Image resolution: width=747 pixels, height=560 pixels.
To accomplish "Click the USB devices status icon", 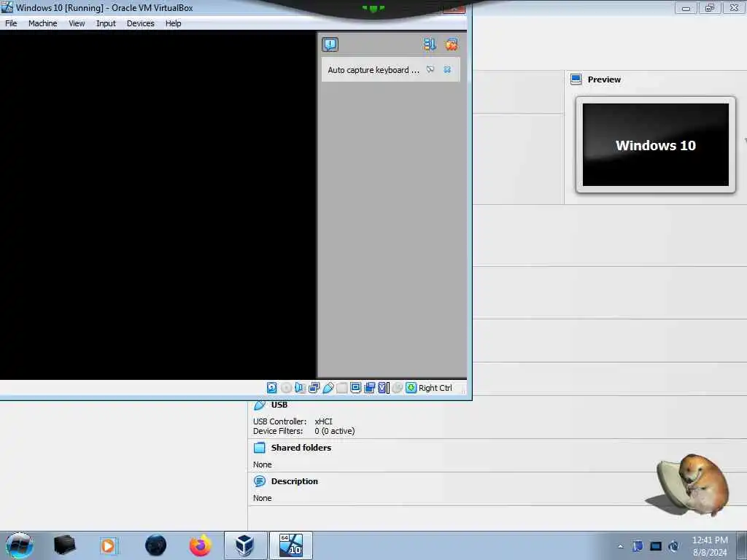I will (328, 388).
